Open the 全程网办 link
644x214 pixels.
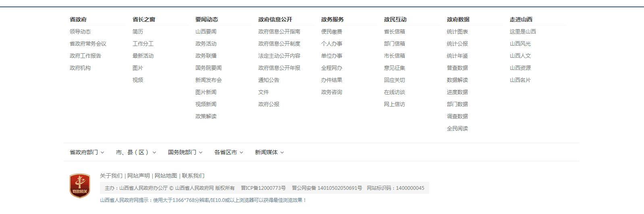(332, 68)
